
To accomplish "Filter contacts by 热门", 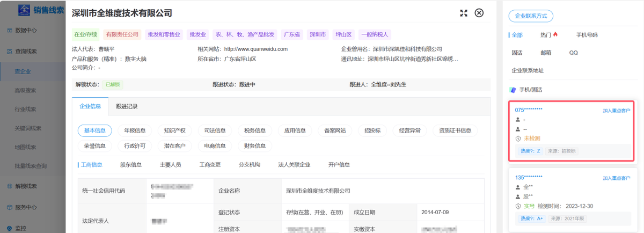I will click(546, 35).
